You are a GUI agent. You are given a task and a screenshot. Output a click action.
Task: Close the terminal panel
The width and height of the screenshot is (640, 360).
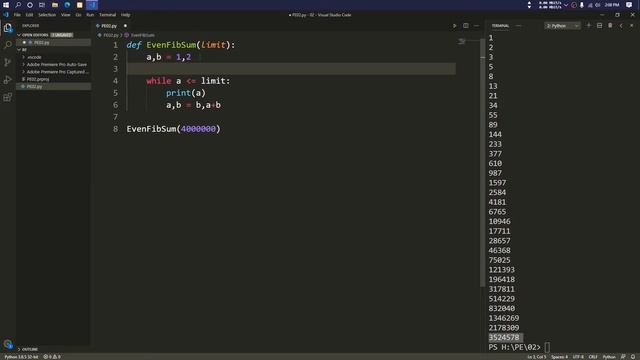[632, 26]
